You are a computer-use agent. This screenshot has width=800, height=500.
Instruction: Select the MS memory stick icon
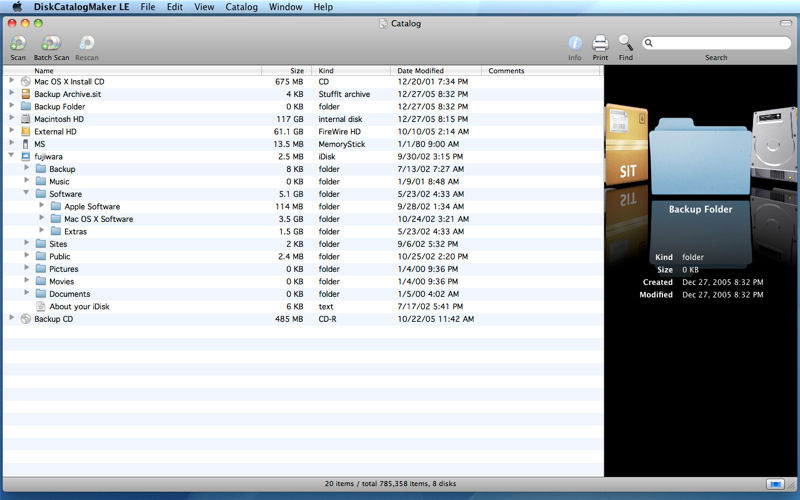26,144
